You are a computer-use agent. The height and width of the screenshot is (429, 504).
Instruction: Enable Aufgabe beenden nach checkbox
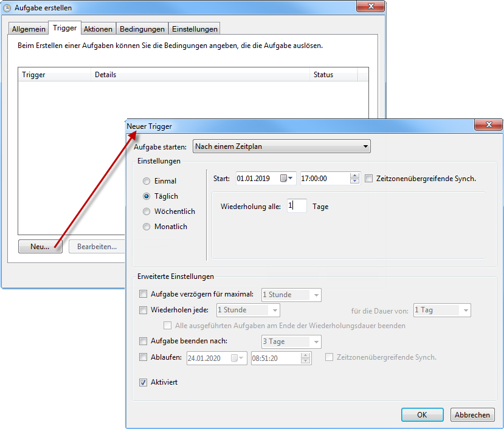click(x=143, y=341)
